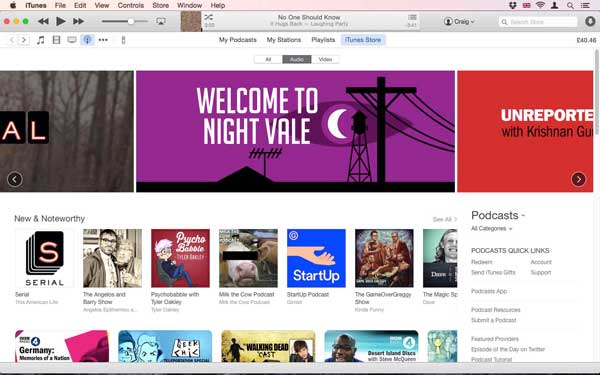
Task: Open Milk the Cow Podcast artwork
Action: pyautogui.click(x=248, y=258)
